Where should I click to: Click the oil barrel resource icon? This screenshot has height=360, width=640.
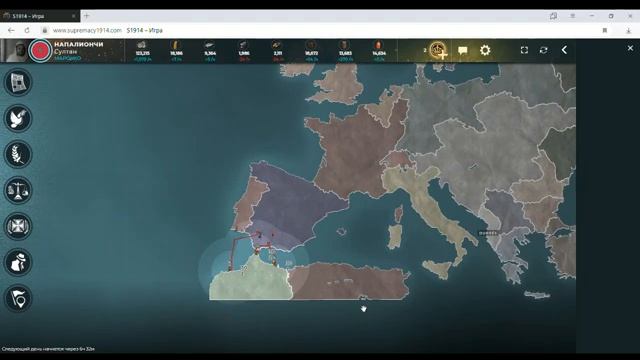(345, 44)
